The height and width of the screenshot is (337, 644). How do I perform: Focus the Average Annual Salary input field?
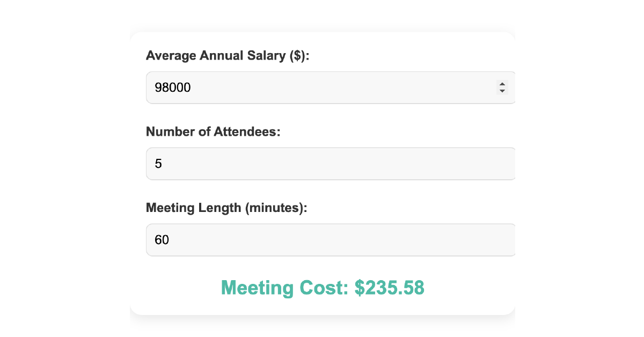coord(322,87)
